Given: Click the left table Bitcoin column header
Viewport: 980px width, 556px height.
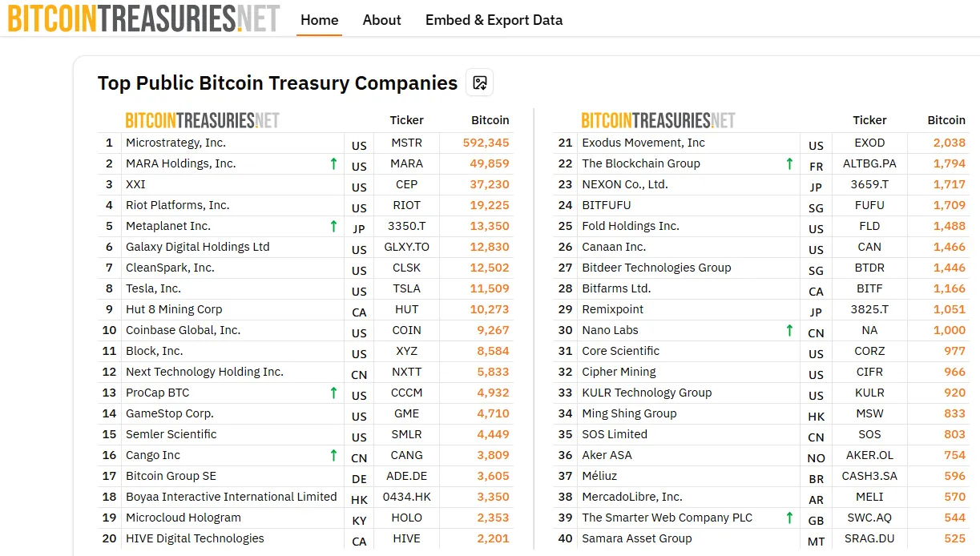Looking at the screenshot, I should pos(490,120).
